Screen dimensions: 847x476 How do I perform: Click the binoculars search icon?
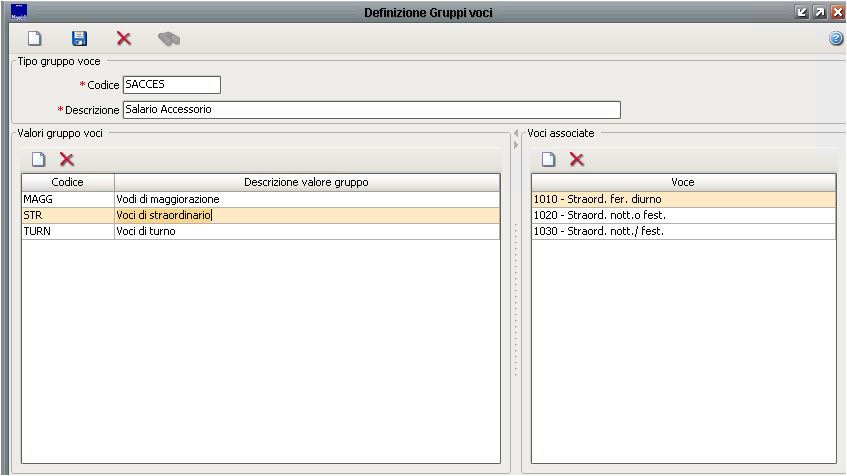point(169,39)
